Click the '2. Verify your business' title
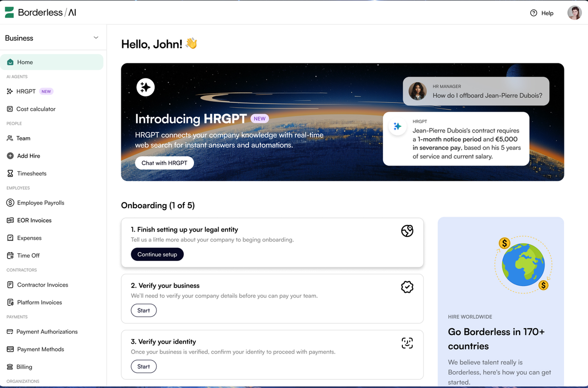This screenshot has width=588, height=388. tap(165, 285)
